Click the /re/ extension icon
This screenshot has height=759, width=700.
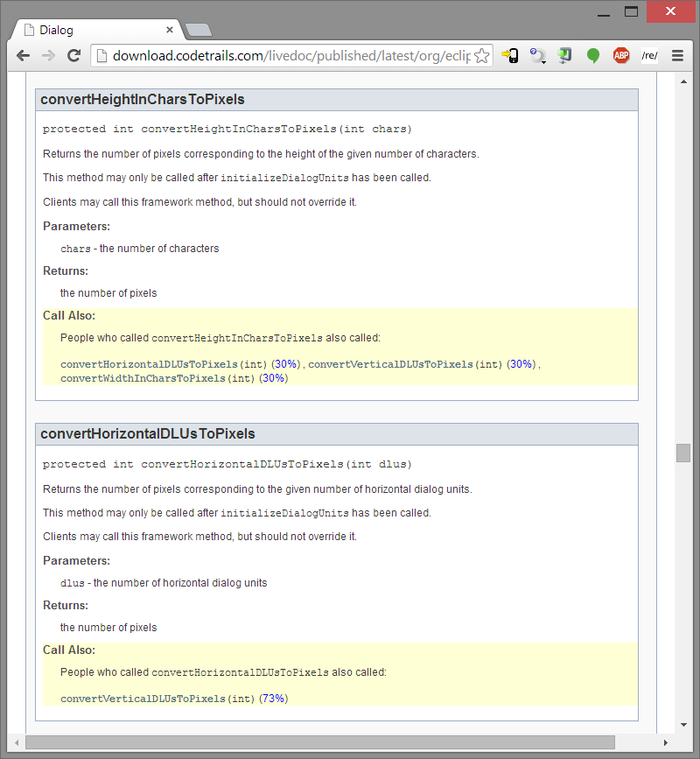pos(648,56)
